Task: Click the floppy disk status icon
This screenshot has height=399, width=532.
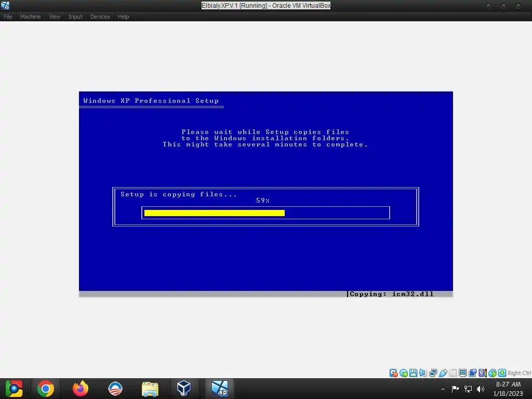Action: (x=413, y=373)
